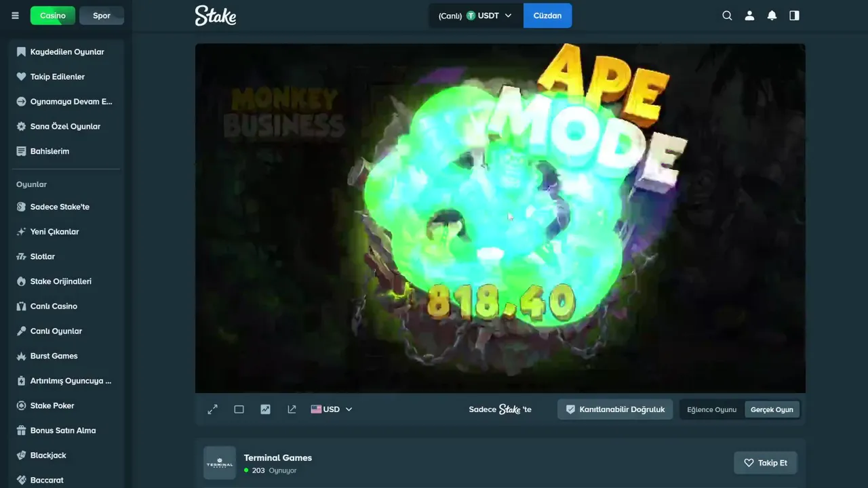Click the Stake logo
This screenshot has width=868, height=488.
click(x=216, y=16)
